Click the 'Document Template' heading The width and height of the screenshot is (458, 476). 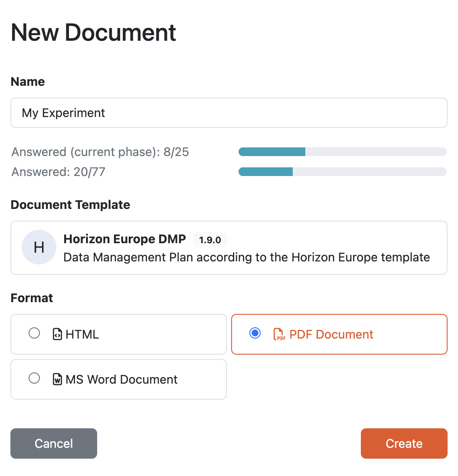point(70,205)
